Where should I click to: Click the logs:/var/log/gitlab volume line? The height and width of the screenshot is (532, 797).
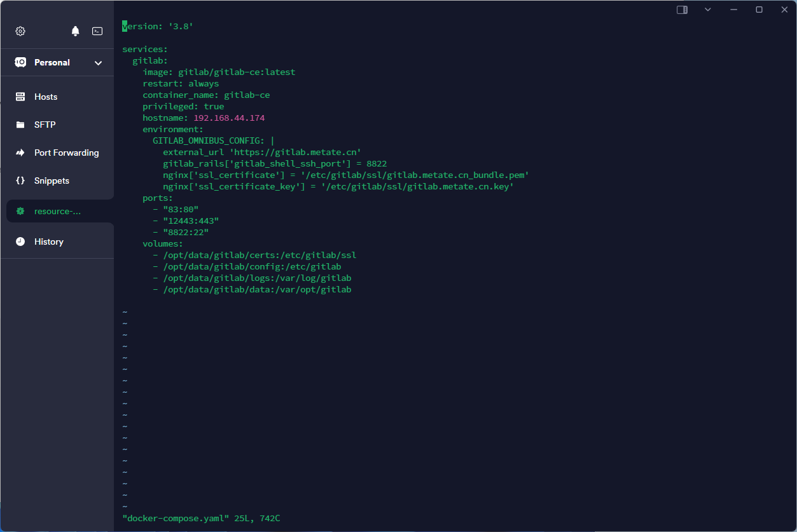pyautogui.click(x=252, y=278)
